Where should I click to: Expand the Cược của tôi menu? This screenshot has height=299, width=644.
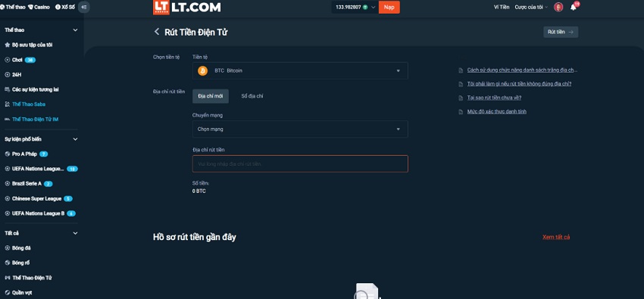tap(531, 7)
